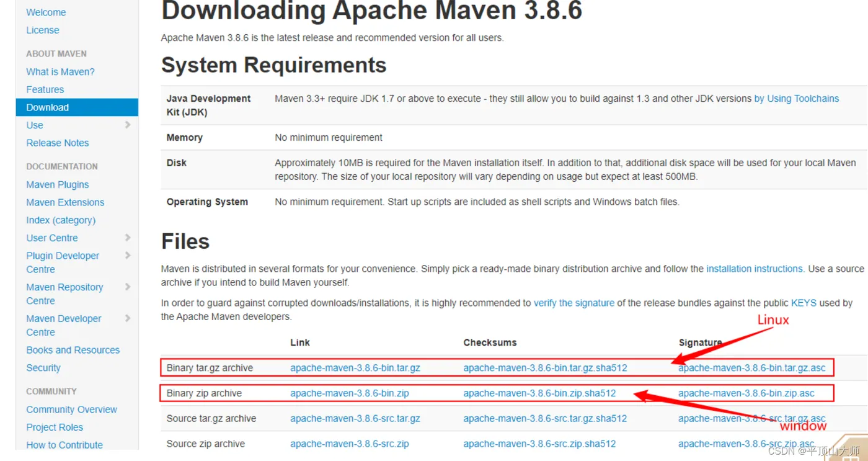The image size is (868, 461).
Task: Click the 'Binary tar.gz archive' row label
Action: [x=210, y=368]
